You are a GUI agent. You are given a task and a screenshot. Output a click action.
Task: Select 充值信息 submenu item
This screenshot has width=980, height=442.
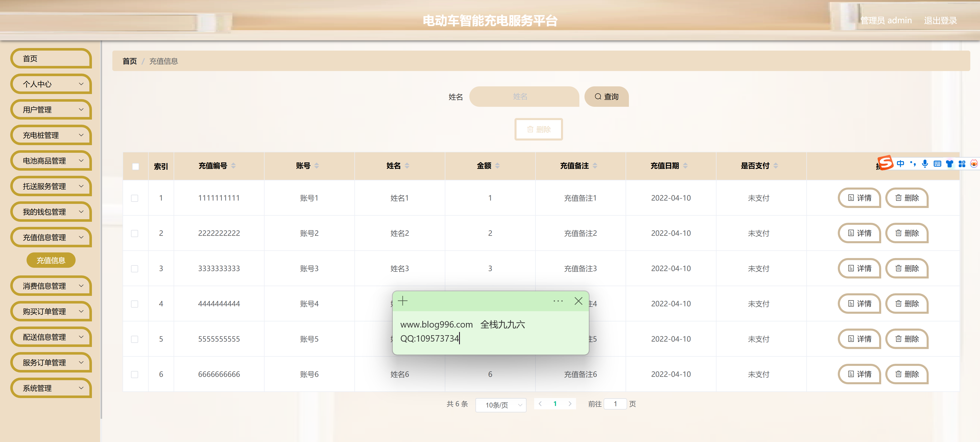(x=51, y=260)
